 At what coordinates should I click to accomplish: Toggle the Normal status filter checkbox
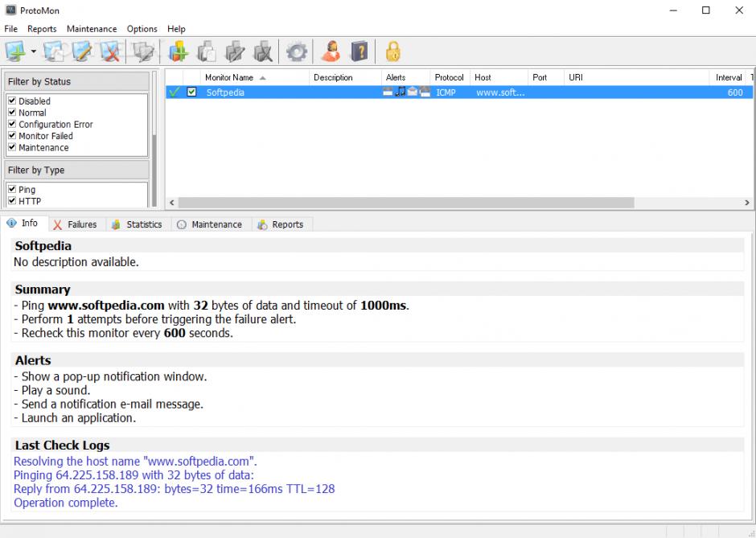click(x=12, y=113)
